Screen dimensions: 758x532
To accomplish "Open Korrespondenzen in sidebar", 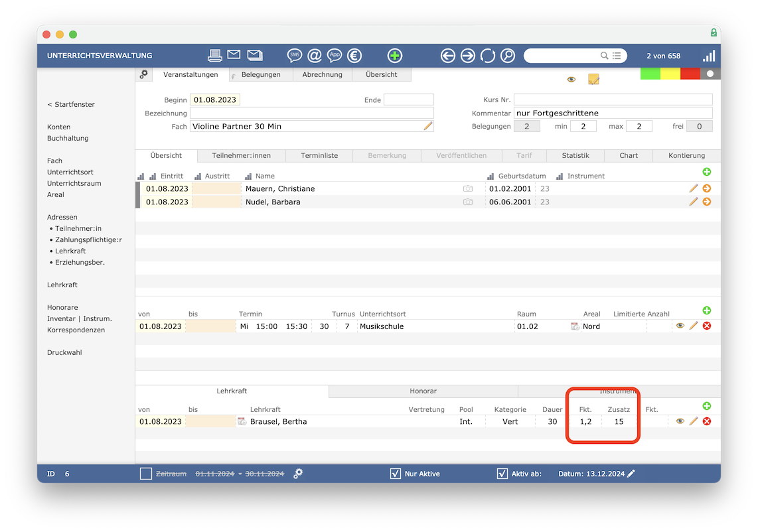I will [x=76, y=330].
